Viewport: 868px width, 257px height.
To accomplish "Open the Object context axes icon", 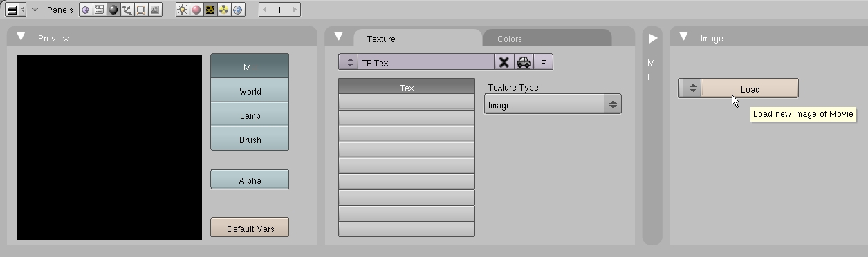I will pos(127,10).
